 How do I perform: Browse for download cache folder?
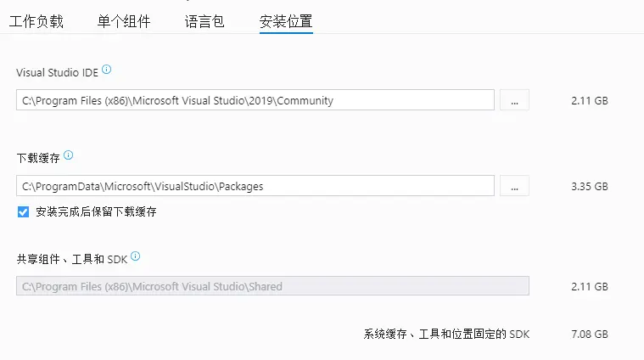tap(514, 186)
